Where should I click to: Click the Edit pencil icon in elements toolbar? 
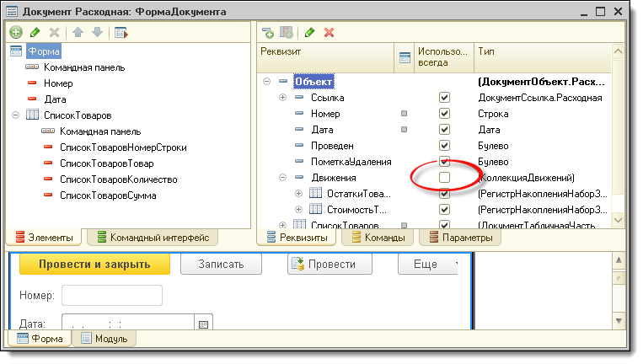pos(35,33)
